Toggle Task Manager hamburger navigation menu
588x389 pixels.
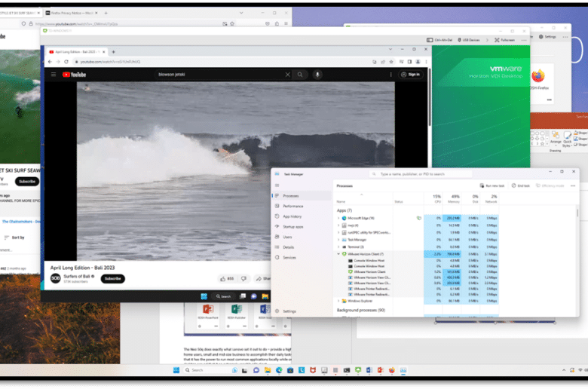[x=277, y=185]
